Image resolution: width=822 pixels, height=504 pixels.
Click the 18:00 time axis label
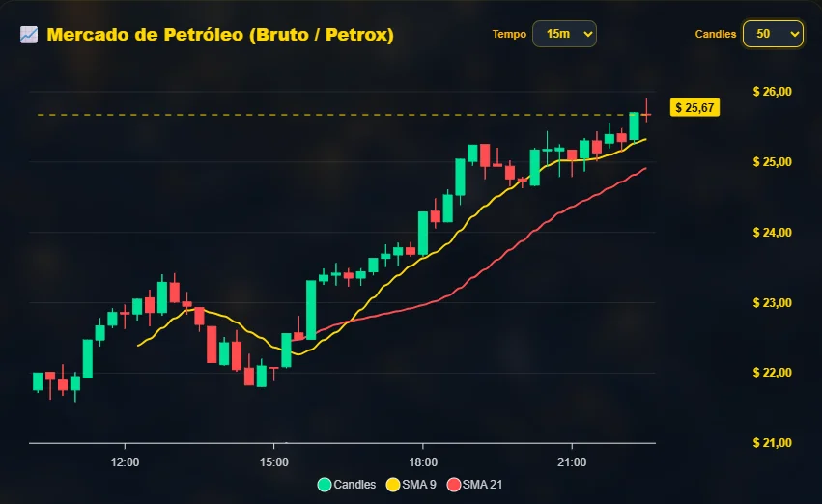(x=423, y=462)
